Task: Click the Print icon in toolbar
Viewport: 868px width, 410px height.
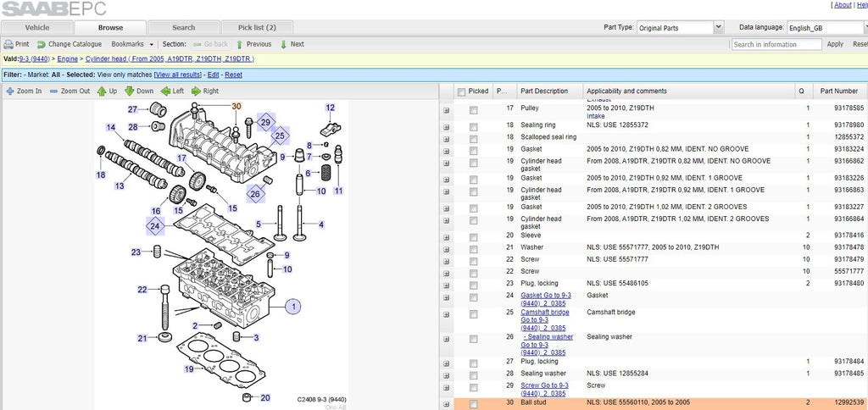Action: pos(8,44)
